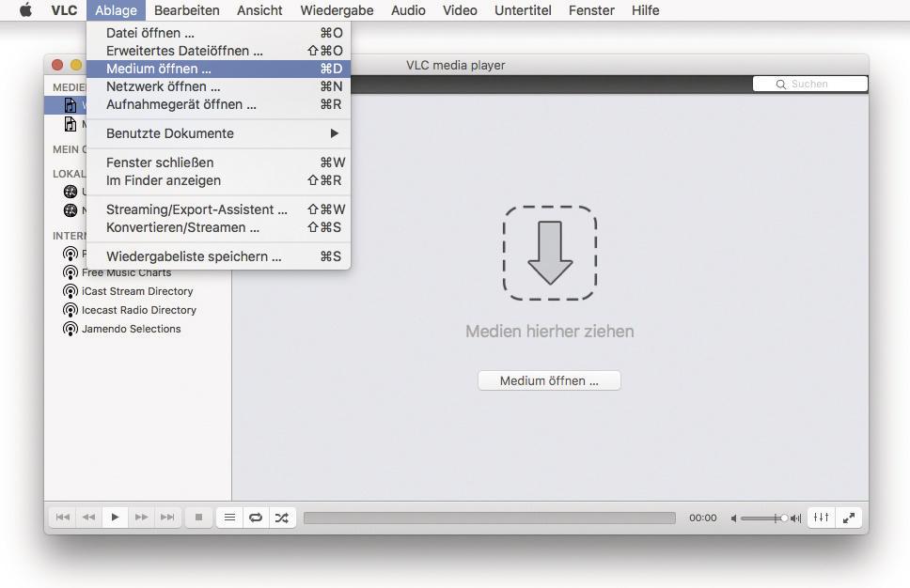The height and width of the screenshot is (588, 910).
Task: Choose Im Finder anzeigen entry
Action: point(219,181)
